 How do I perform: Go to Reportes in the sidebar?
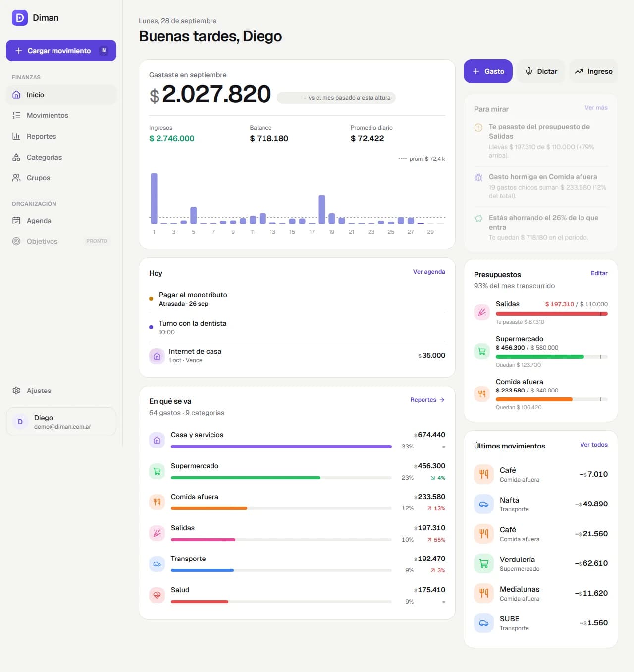tap(61, 136)
